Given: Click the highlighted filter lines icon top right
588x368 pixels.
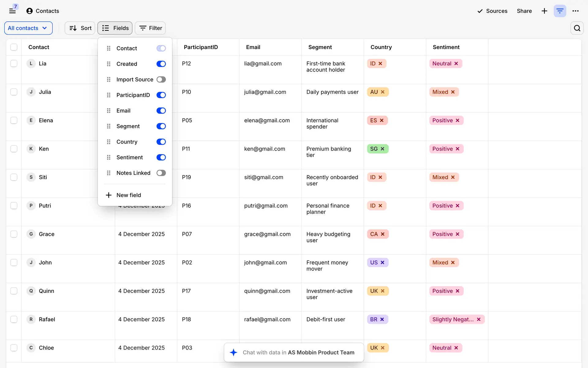Looking at the screenshot, I should pos(560,11).
